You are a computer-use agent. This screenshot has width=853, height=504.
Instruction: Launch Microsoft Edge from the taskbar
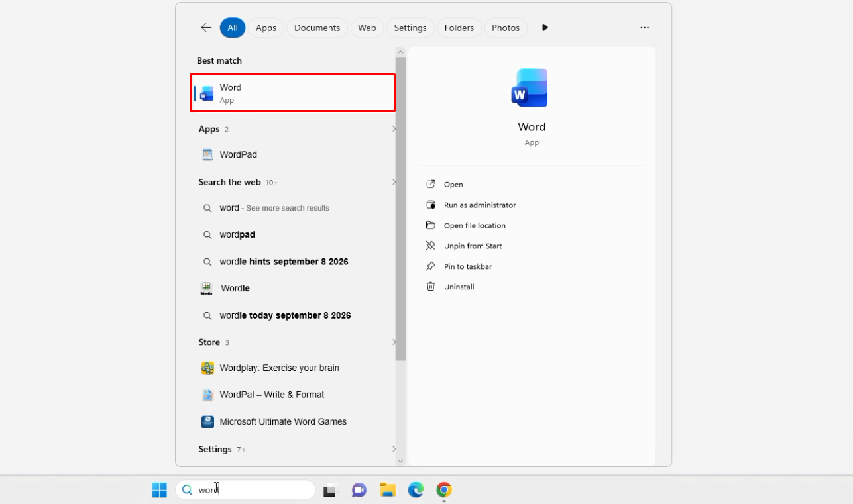tap(416, 490)
